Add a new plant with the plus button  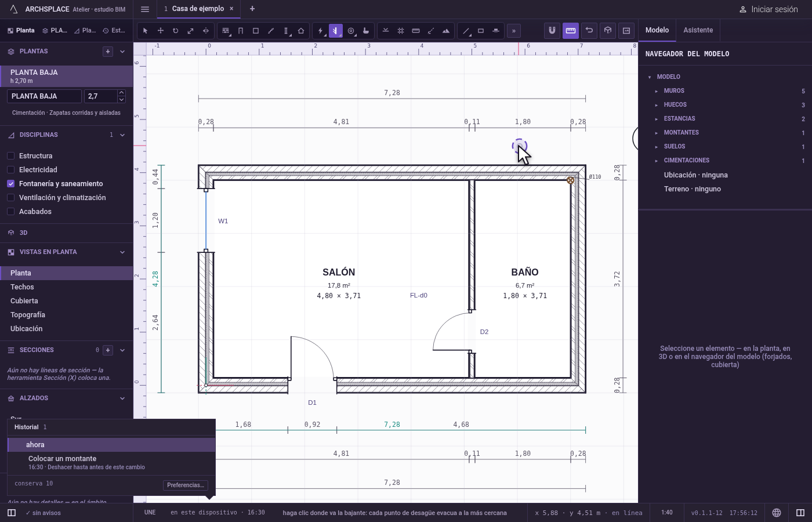coord(108,52)
